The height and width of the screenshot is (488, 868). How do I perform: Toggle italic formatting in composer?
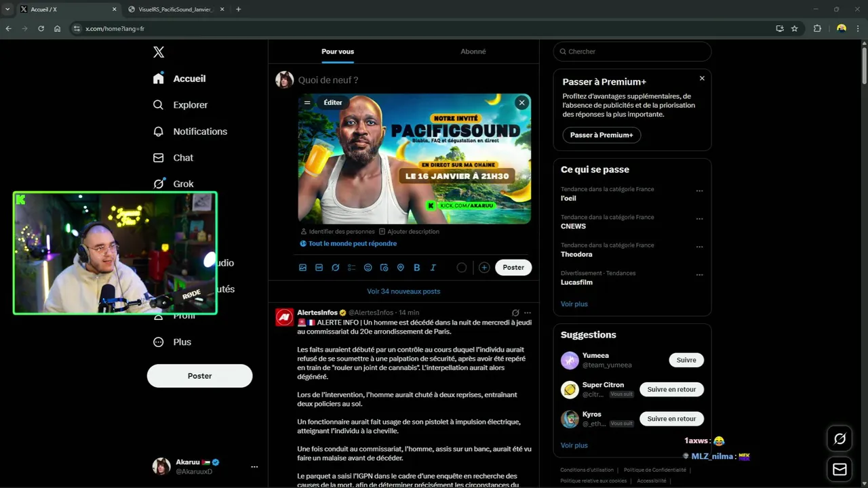pos(433,268)
